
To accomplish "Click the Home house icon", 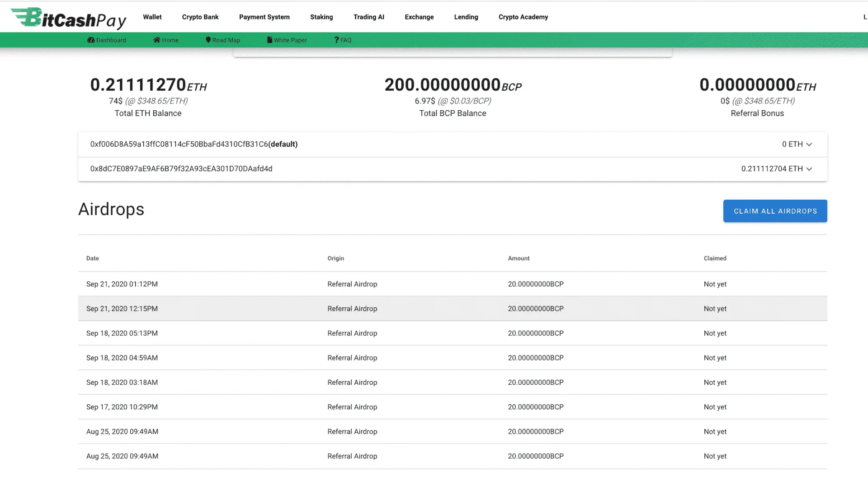I will click(157, 40).
